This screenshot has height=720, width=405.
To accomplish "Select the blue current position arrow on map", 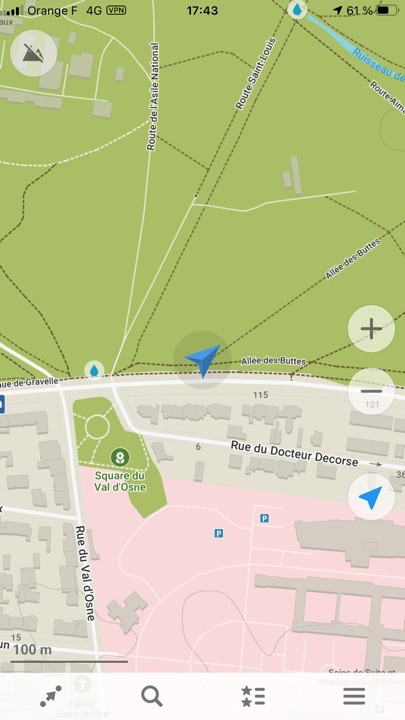I will [203, 360].
